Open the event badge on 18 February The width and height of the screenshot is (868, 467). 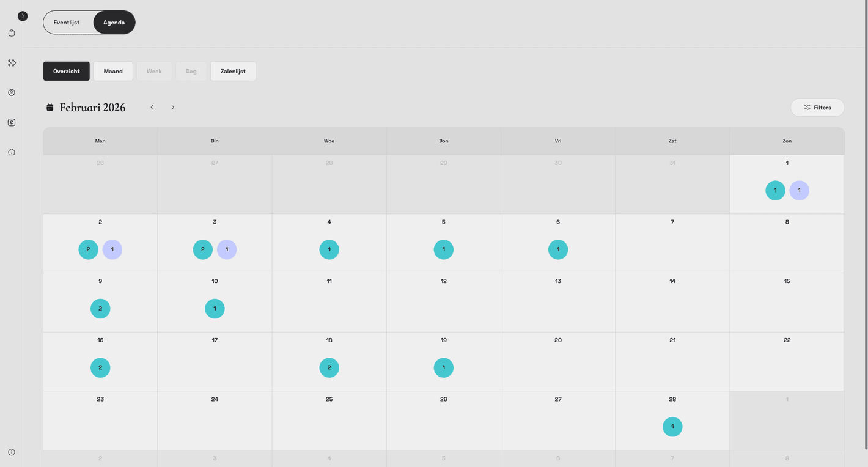(x=329, y=368)
